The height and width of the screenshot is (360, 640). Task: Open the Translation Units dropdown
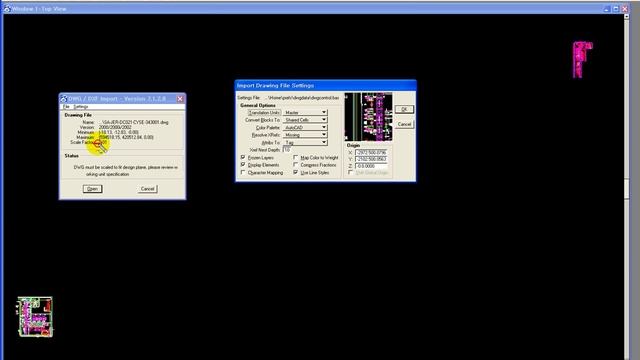click(305, 112)
